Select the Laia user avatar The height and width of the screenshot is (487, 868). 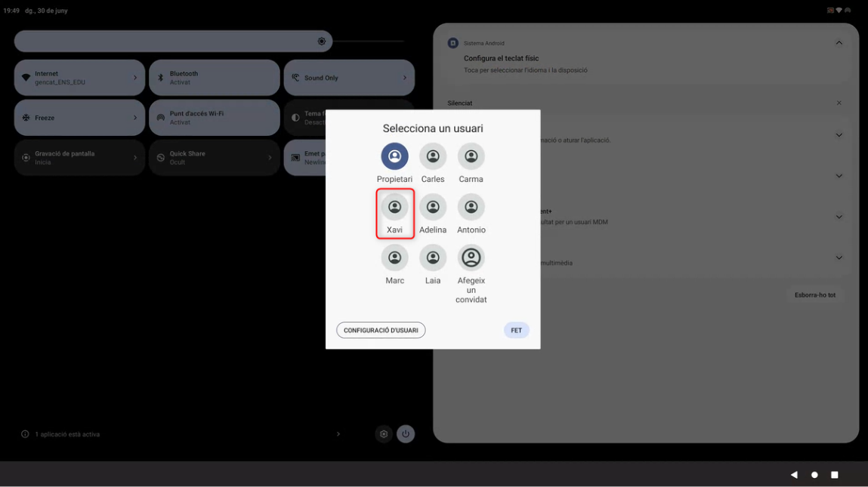433,257
